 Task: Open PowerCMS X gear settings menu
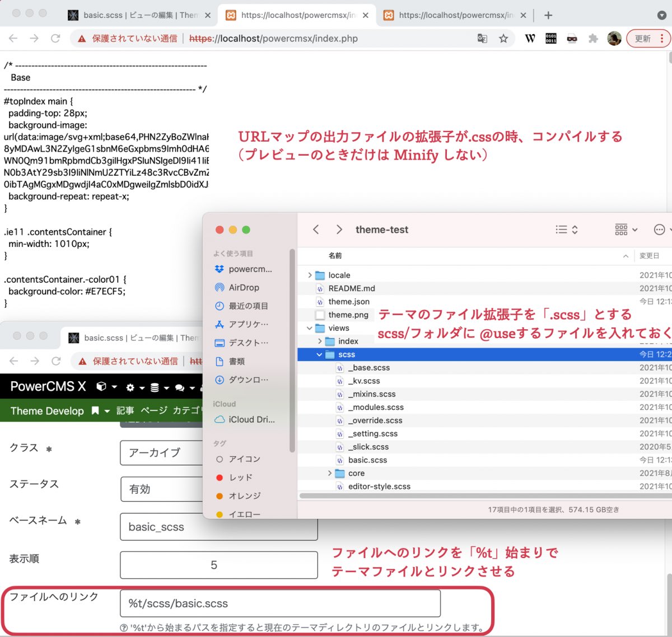tap(135, 387)
